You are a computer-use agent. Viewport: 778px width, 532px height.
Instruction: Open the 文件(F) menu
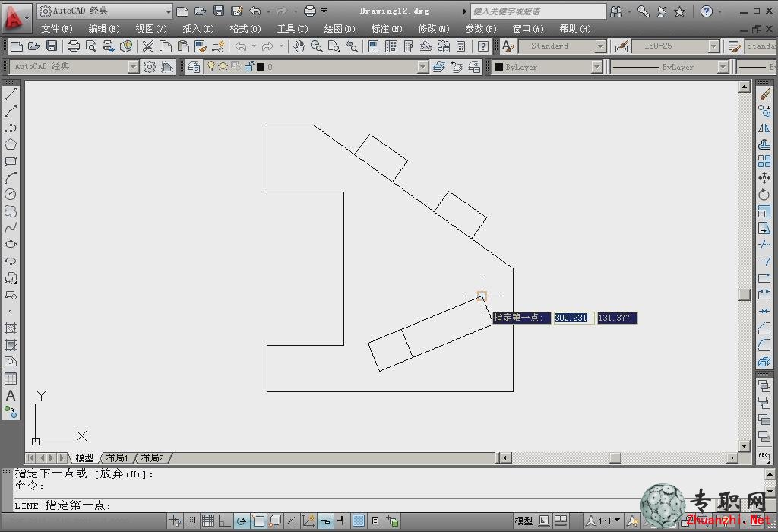tap(56, 29)
